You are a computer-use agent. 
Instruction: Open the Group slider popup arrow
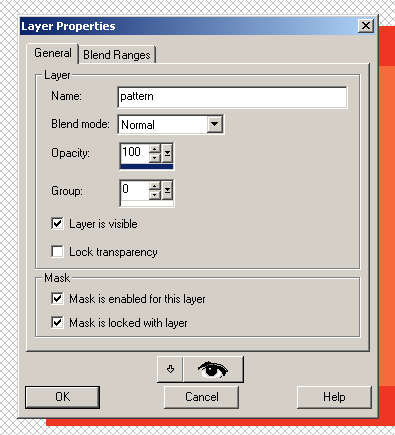click(167, 191)
